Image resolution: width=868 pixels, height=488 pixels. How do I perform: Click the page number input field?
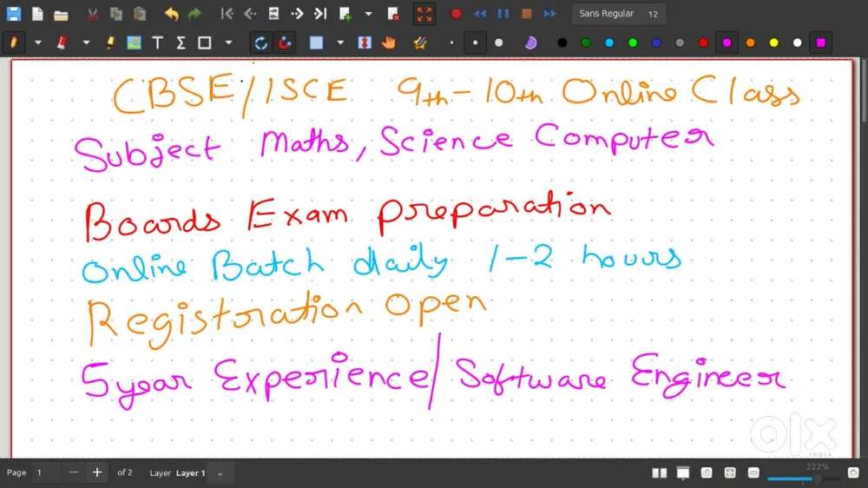[x=46, y=473]
